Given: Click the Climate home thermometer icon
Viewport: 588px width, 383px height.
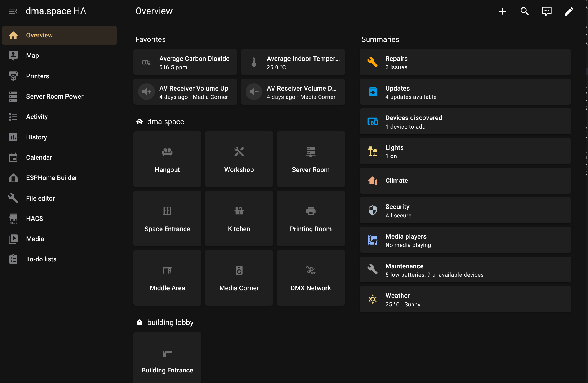Looking at the screenshot, I should (x=372, y=181).
